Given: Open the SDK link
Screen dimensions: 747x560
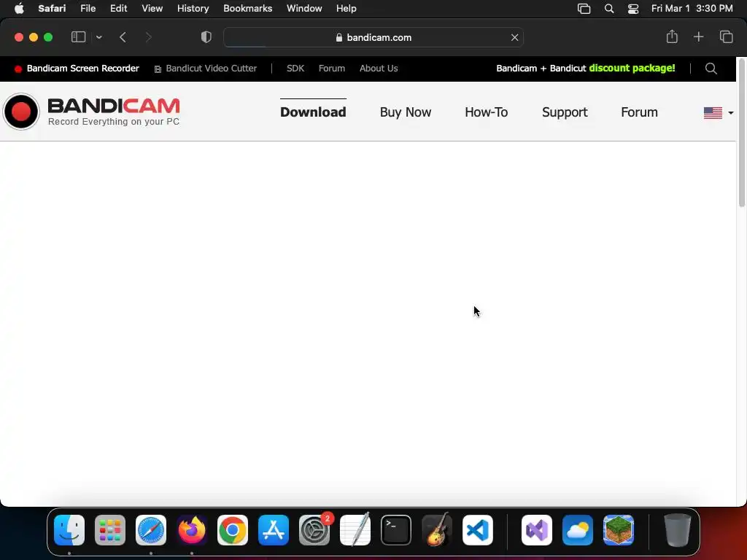Looking at the screenshot, I should (x=295, y=69).
